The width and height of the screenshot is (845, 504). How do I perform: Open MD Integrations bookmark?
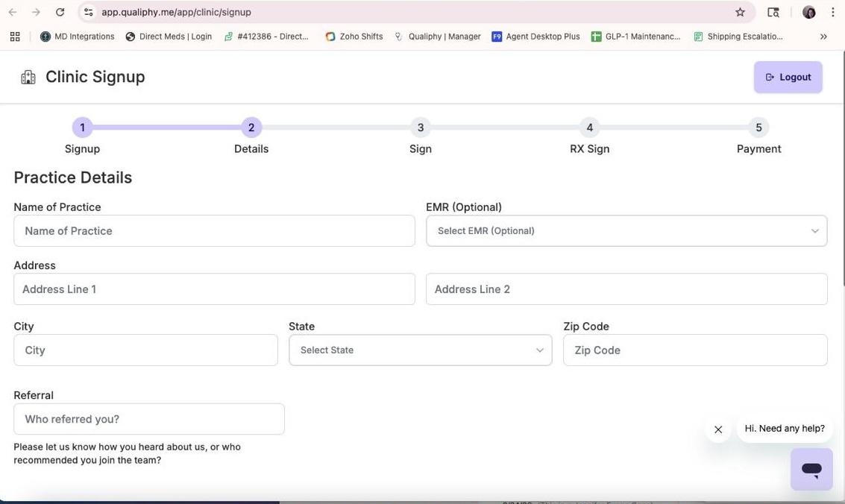click(78, 37)
